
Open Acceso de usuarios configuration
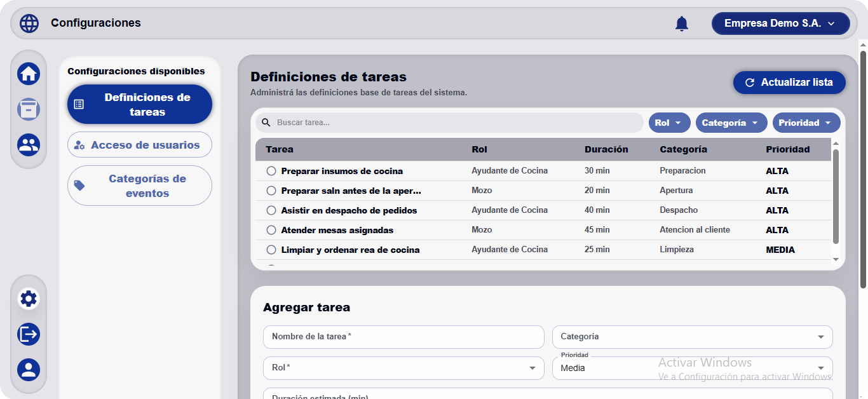140,145
